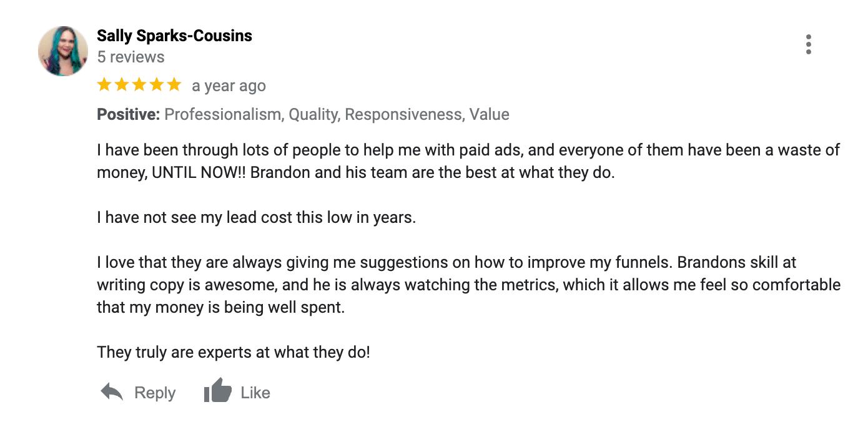Click the bold "Positive:" label

point(129,115)
